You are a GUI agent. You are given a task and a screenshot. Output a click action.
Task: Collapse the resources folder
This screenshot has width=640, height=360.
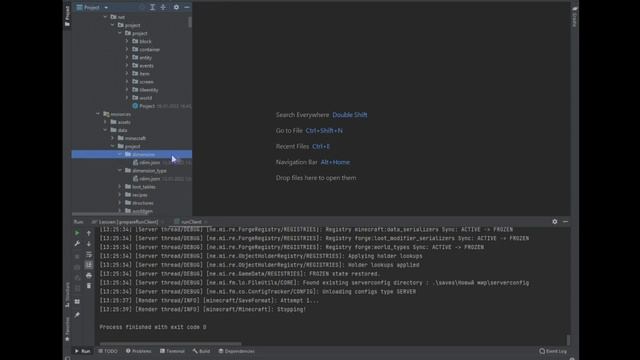point(98,114)
